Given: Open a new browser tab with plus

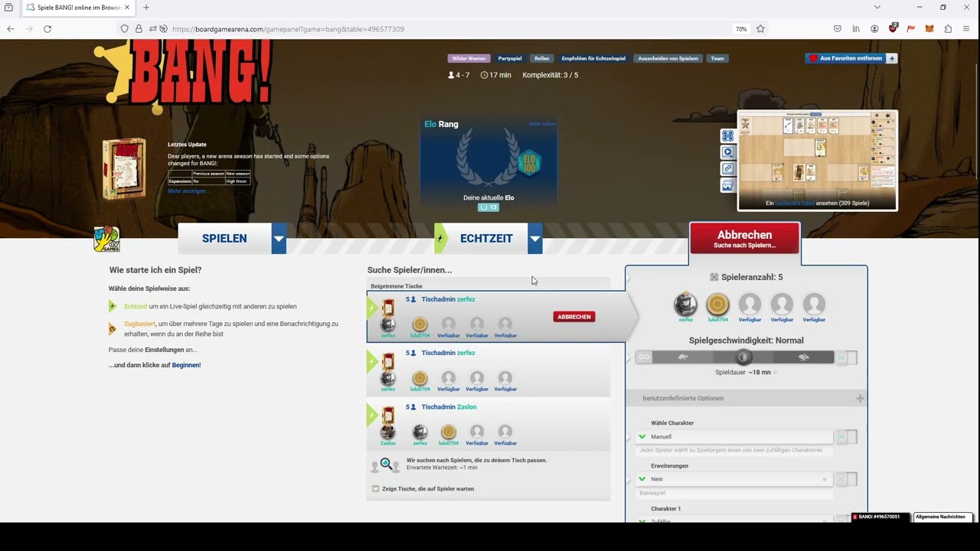Looking at the screenshot, I should (x=146, y=8).
